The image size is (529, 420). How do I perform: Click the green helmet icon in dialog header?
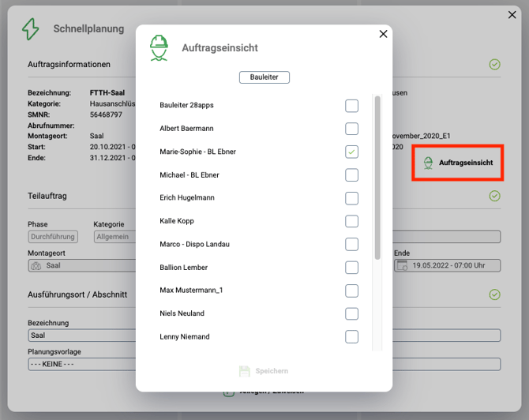tap(159, 47)
